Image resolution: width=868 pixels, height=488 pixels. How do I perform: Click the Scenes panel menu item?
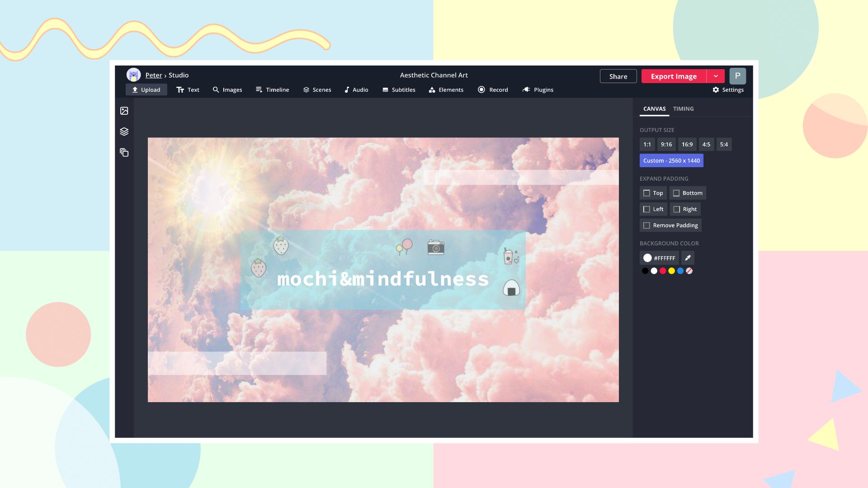(316, 90)
